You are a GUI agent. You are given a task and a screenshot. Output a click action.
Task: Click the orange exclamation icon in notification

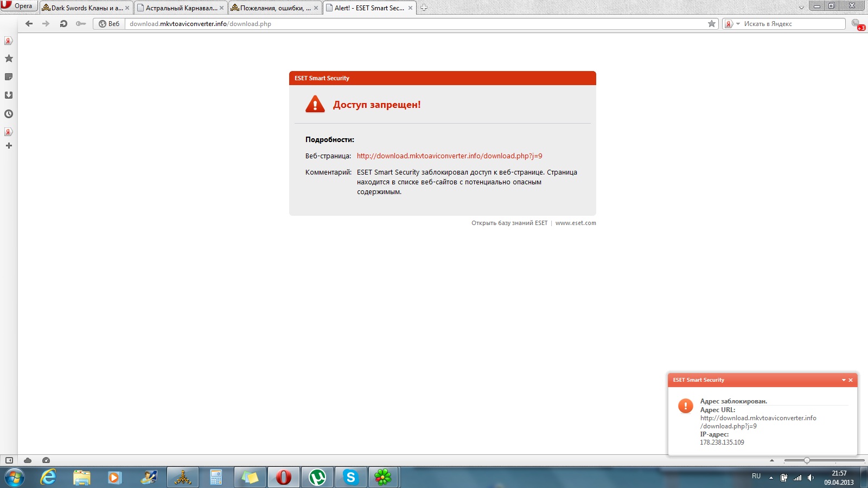[x=686, y=406]
